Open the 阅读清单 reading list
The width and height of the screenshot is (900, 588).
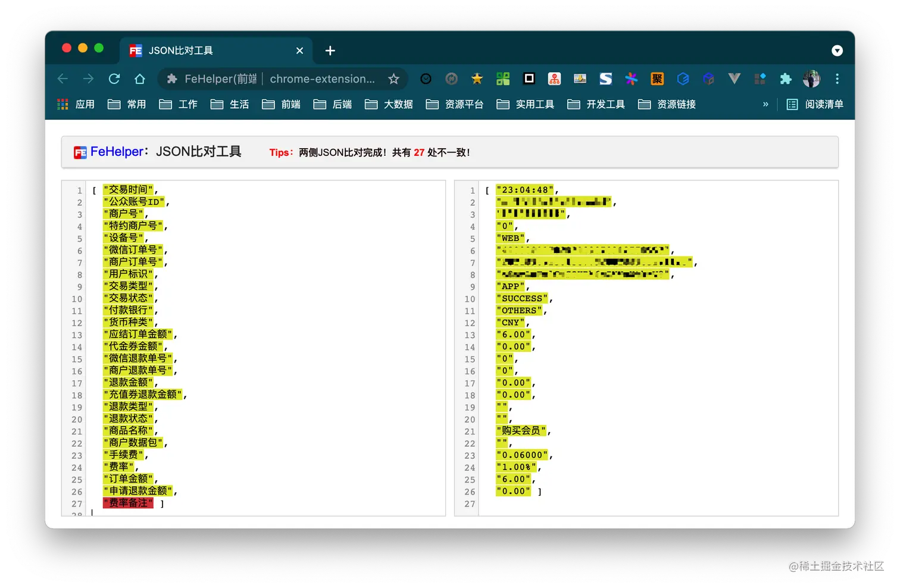point(815,104)
